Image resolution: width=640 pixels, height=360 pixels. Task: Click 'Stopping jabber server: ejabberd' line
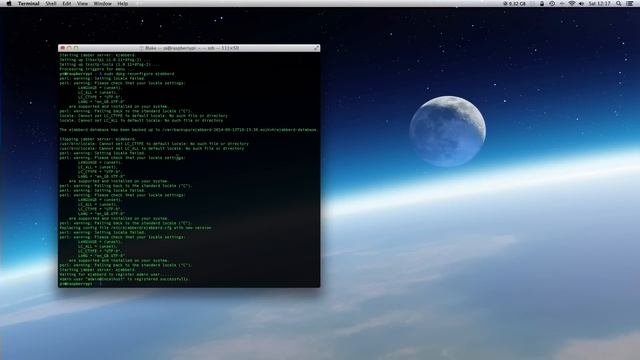(x=98, y=139)
